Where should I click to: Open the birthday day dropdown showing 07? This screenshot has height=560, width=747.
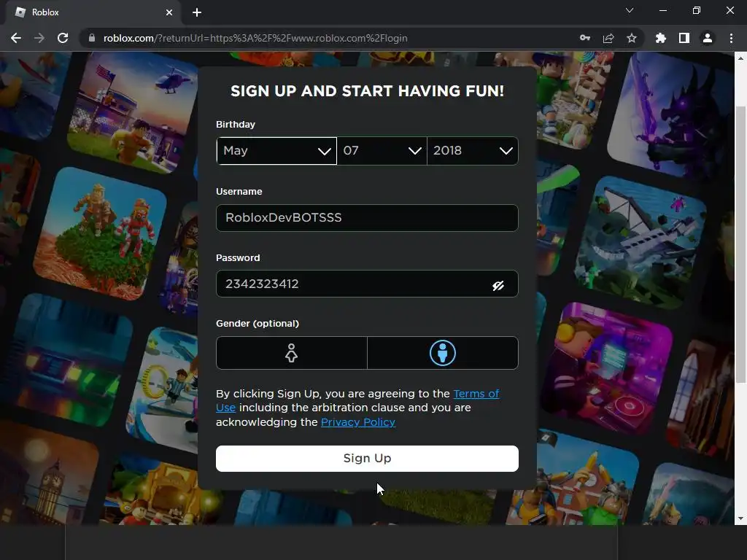(382, 151)
